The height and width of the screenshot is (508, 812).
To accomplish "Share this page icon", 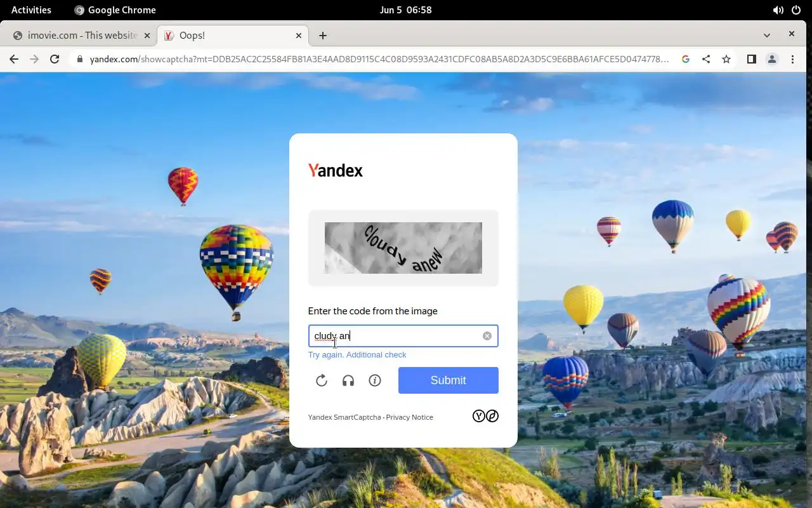I will coord(706,59).
